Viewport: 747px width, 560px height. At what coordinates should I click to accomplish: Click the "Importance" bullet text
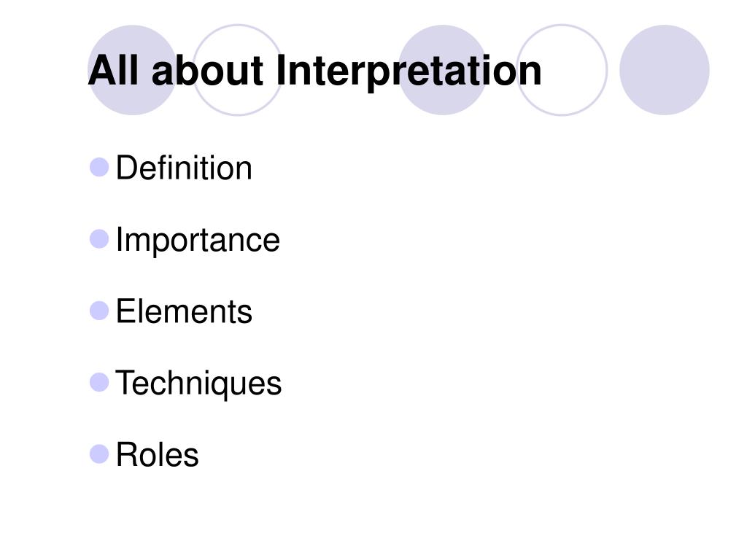[x=198, y=240]
